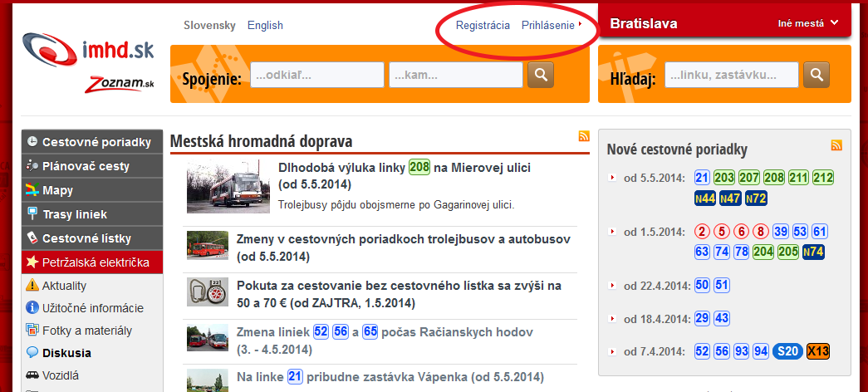Open Petržalská električka highlighted sidebar item
This screenshot has width=868, height=392.
tap(96, 262)
